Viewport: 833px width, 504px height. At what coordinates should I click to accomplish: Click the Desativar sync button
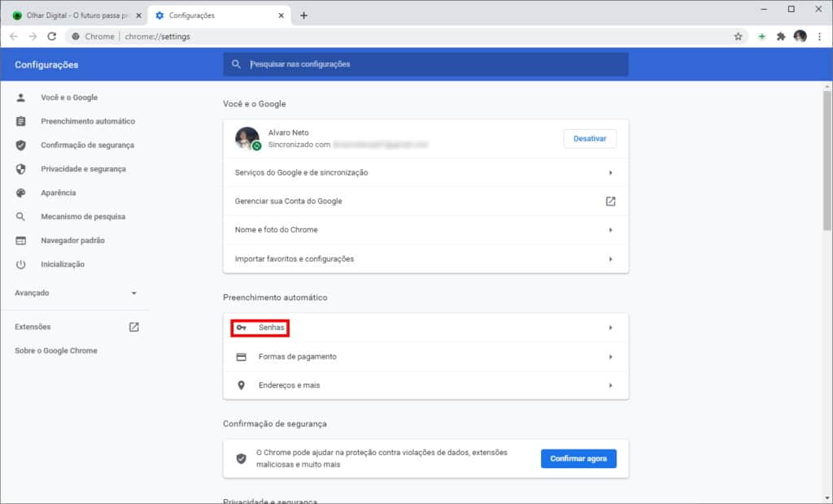pyautogui.click(x=590, y=139)
